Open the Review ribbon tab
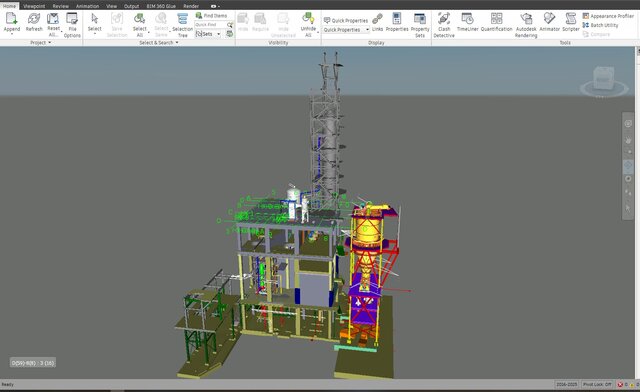 coord(60,6)
